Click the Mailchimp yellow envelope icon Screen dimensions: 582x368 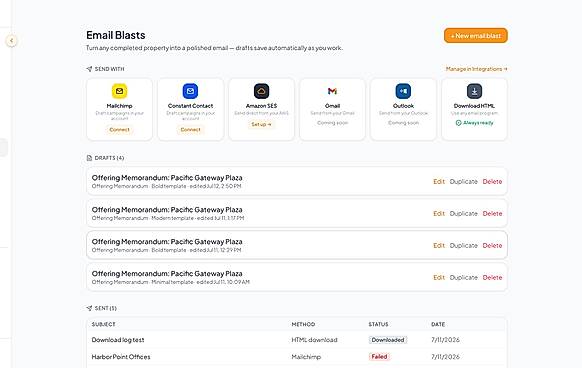click(119, 91)
